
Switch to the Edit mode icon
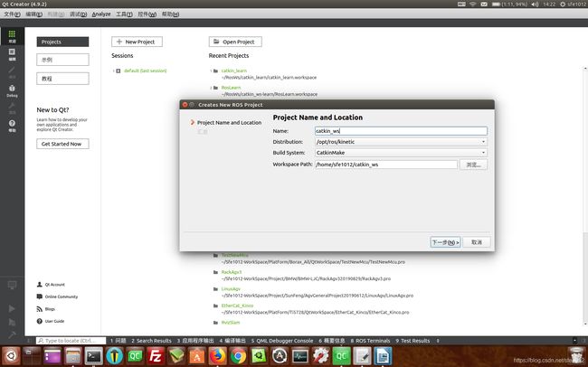12,54
